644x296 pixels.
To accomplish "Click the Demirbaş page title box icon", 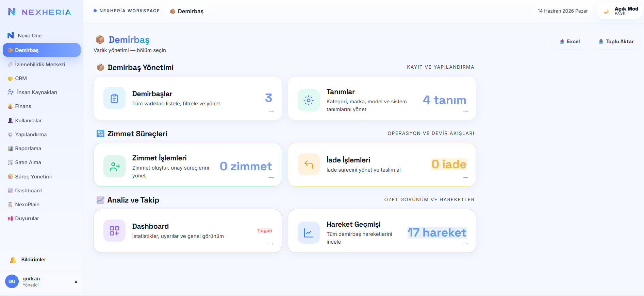I will tap(100, 40).
